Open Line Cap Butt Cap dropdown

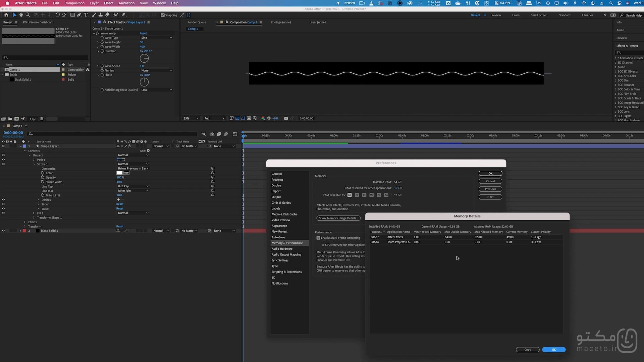[133, 186]
